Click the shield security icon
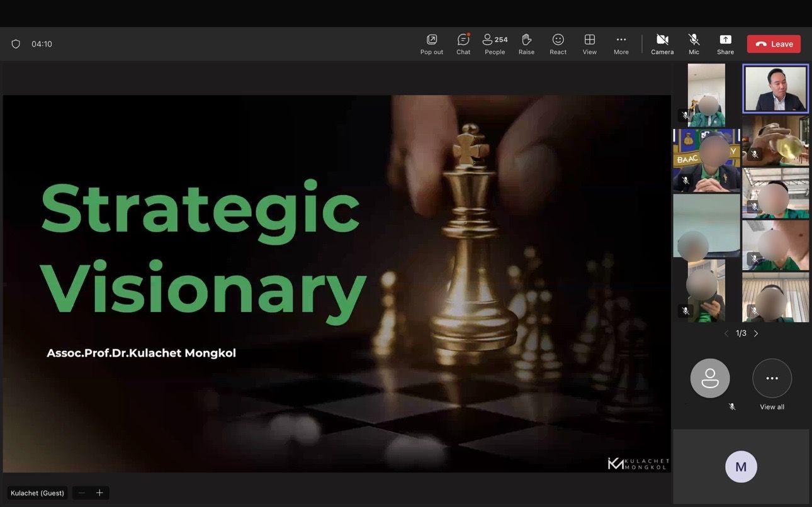The height and width of the screenshot is (507, 812). coord(16,44)
